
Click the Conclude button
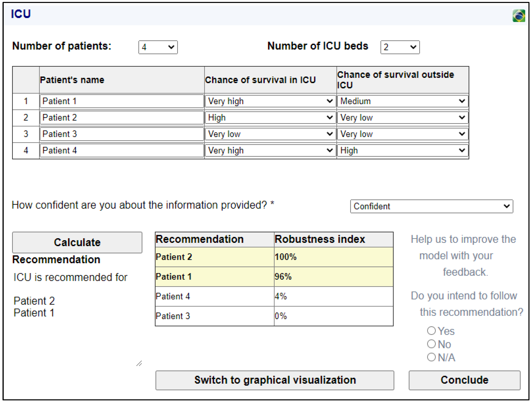pos(464,380)
